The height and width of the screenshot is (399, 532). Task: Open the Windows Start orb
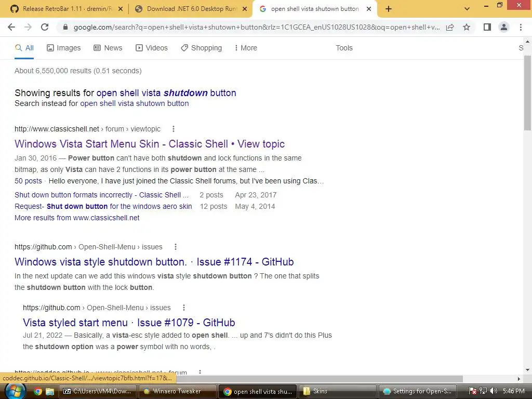coord(15,391)
